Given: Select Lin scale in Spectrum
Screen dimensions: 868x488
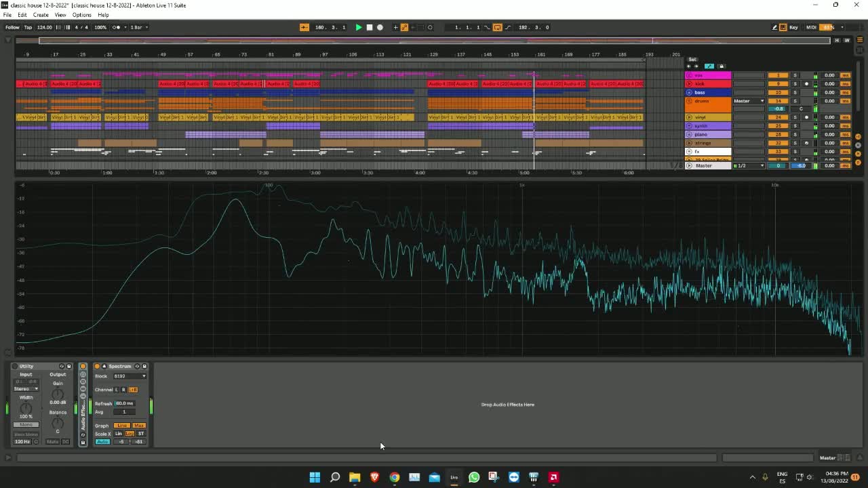Looking at the screenshot, I should 119,434.
